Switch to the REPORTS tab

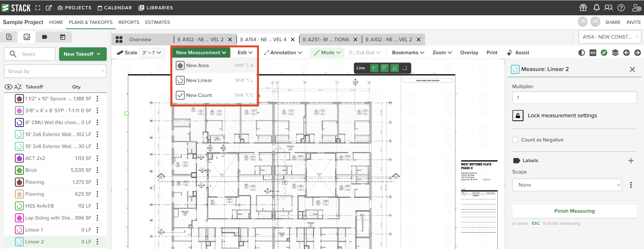pyautogui.click(x=129, y=22)
